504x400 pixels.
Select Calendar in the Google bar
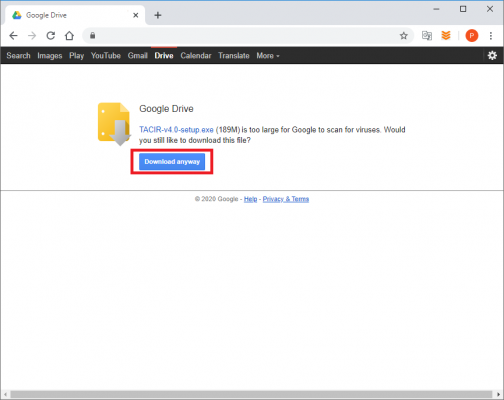(196, 56)
